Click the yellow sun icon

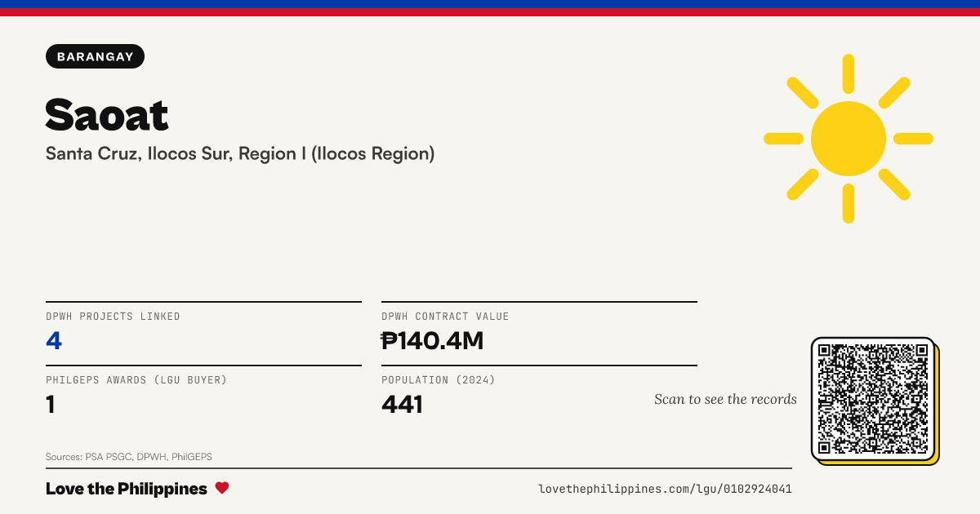[849, 139]
